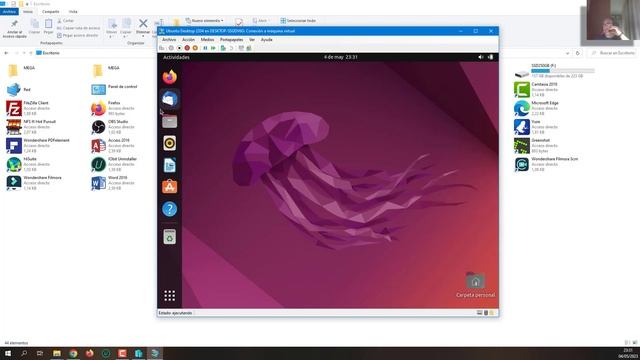Expand the Explorer address bar history chevron

point(567,53)
